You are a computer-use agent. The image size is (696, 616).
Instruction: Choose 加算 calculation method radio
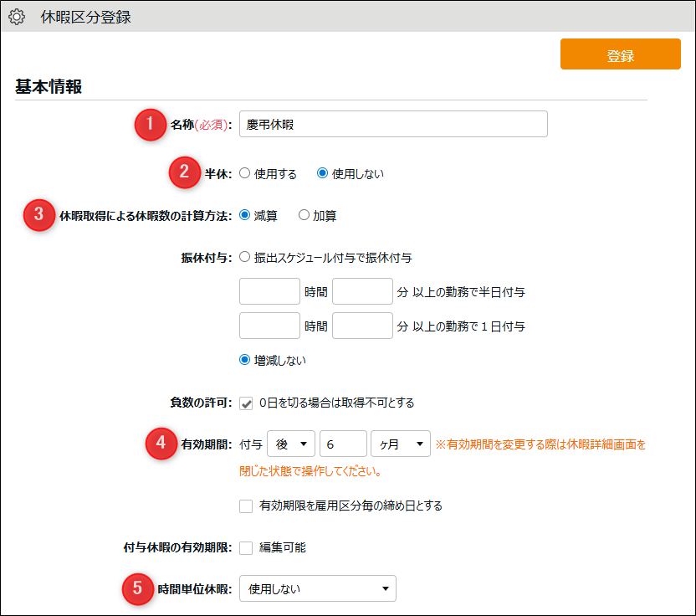point(304,215)
